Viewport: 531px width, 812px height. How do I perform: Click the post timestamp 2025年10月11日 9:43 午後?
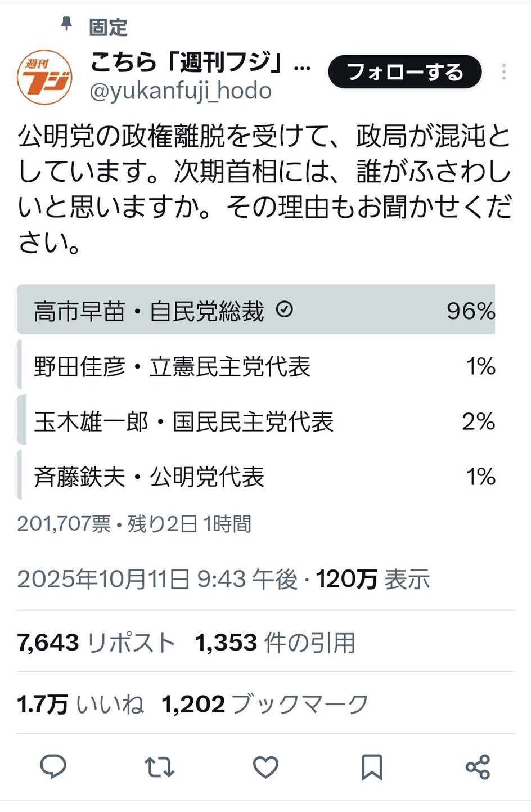(157, 579)
